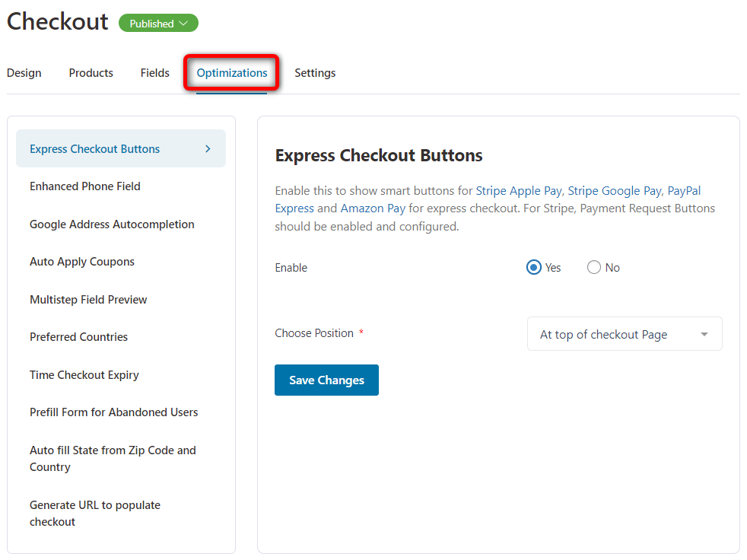The height and width of the screenshot is (560, 747).
Task: Select the No radio button
Action: (x=593, y=267)
